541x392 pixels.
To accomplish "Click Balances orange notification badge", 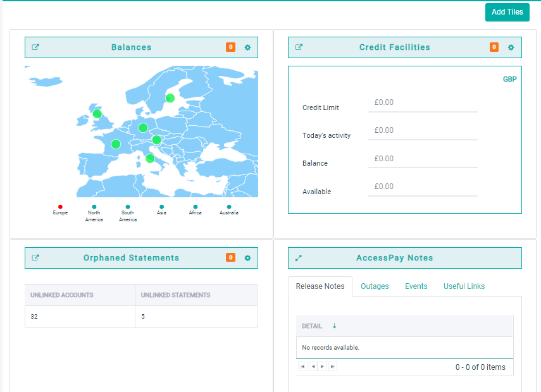I will 230,47.
